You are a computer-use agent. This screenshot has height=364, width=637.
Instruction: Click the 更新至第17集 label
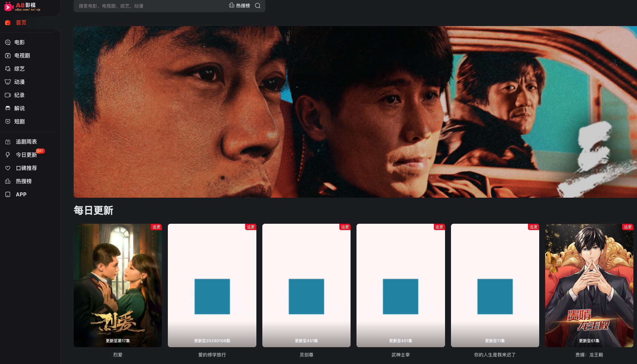118,341
